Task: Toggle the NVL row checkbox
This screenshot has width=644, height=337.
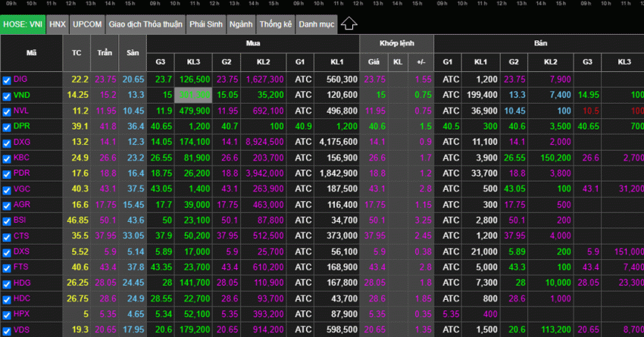Action: tap(7, 111)
